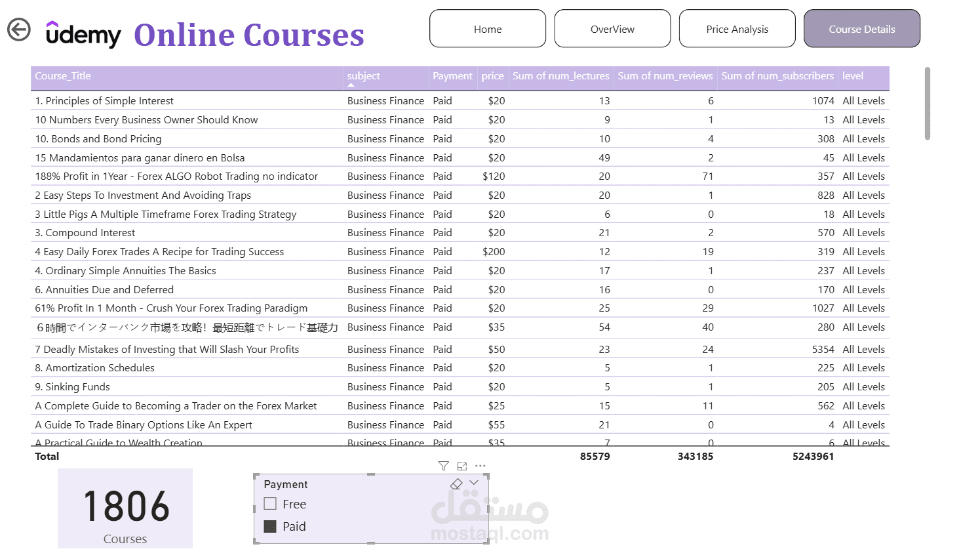Click the Total row label

[47, 456]
